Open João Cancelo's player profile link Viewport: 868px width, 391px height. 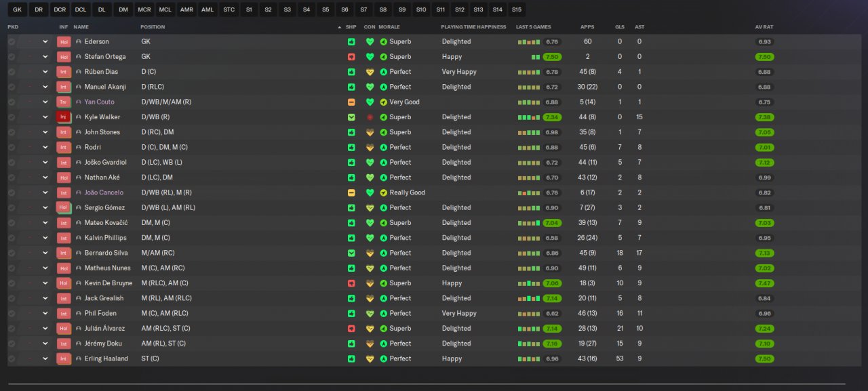104,192
